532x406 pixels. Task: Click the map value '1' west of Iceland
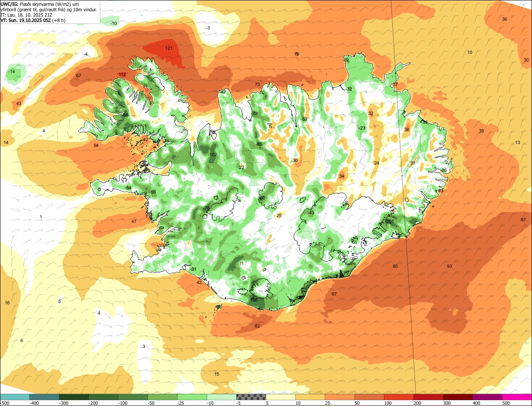pyautogui.click(x=41, y=217)
